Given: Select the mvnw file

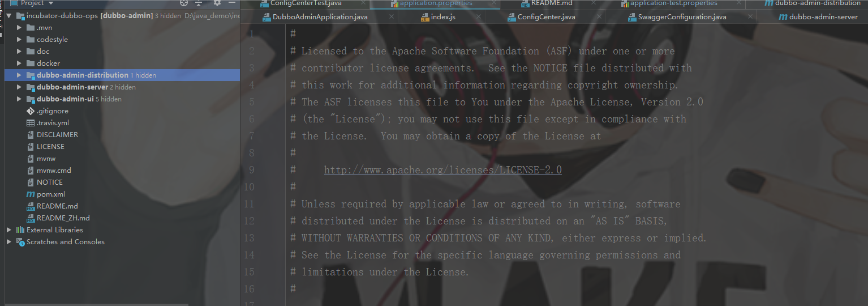Looking at the screenshot, I should coord(46,158).
